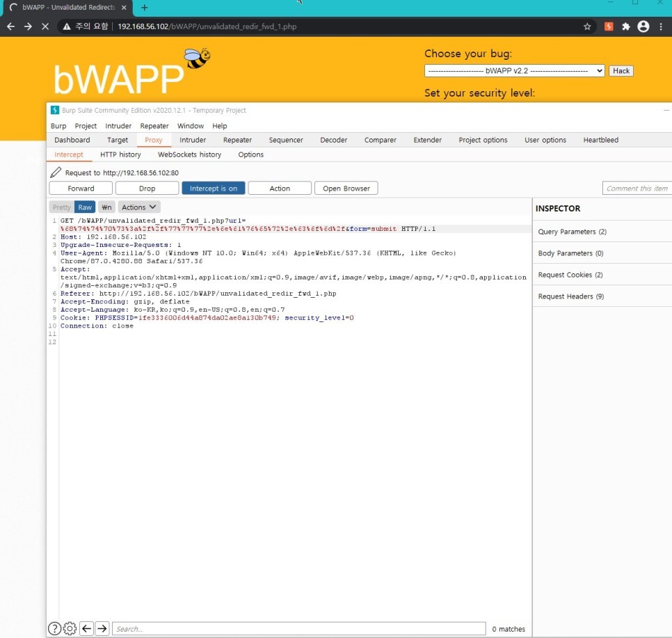
Task: Close the bWAPP browser tab
Action: point(124,7)
